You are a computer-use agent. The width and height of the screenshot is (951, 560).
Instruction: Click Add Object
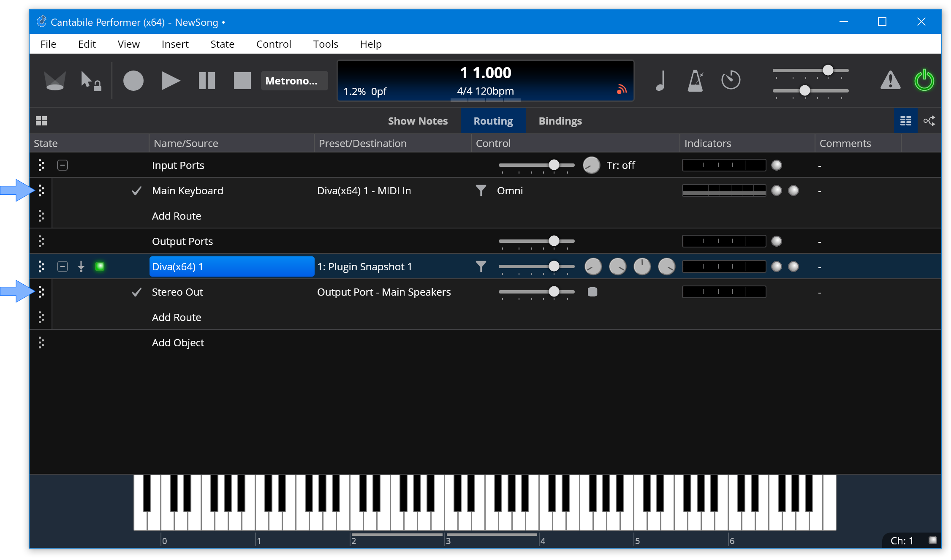tap(178, 343)
